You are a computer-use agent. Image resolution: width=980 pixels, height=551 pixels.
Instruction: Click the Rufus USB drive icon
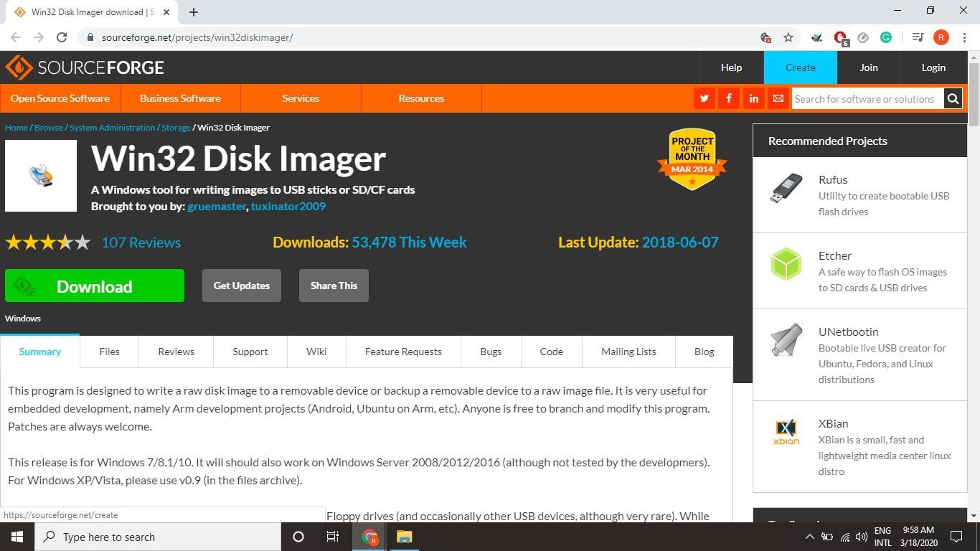tap(786, 189)
